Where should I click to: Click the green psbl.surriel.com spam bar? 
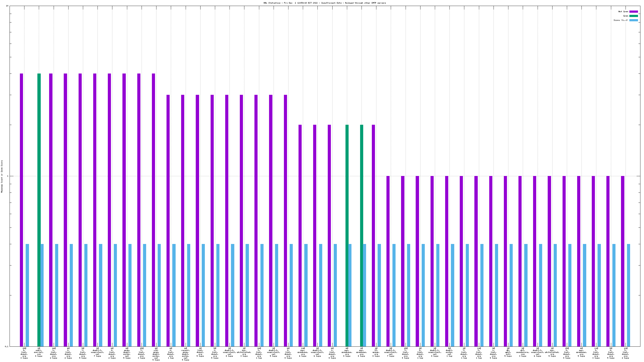click(x=39, y=210)
